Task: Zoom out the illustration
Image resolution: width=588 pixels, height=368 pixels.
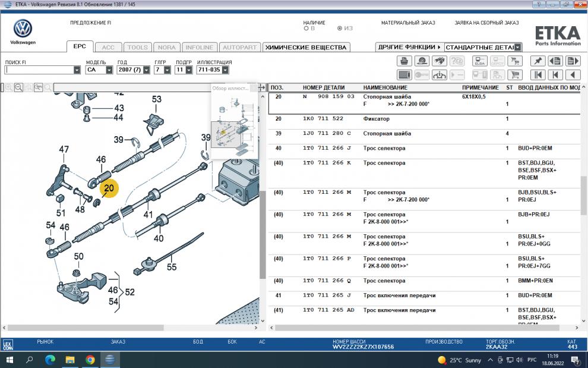Action: (x=18, y=87)
